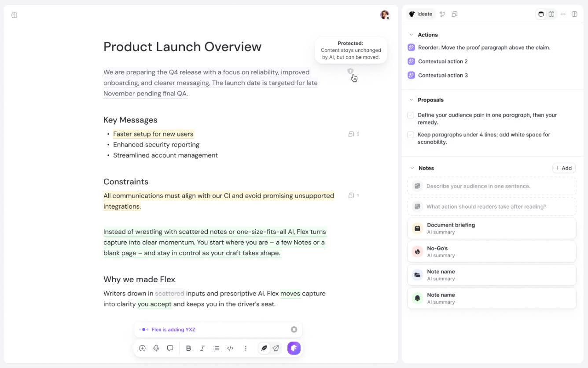
Task: Click the 'Faster setup for new users' bullet
Action: [x=153, y=134]
